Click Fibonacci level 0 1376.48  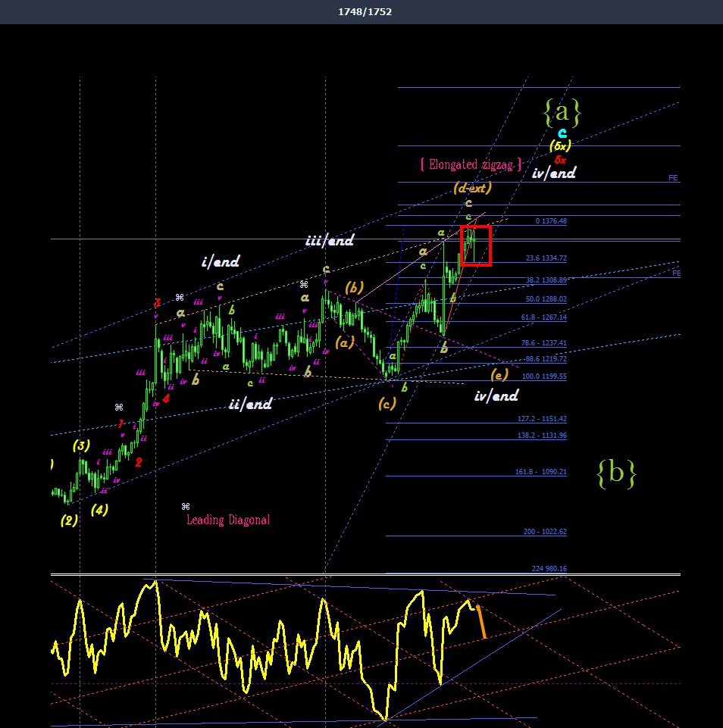click(x=551, y=221)
